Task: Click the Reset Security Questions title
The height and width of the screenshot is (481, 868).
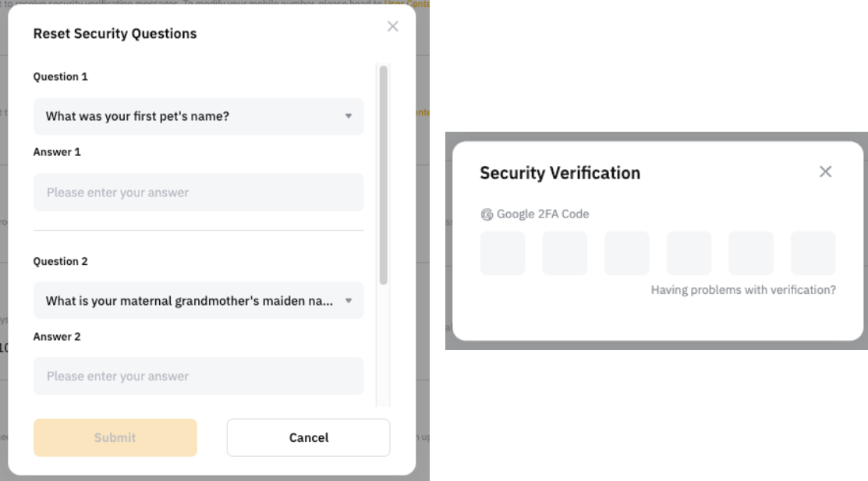Action: click(x=115, y=34)
